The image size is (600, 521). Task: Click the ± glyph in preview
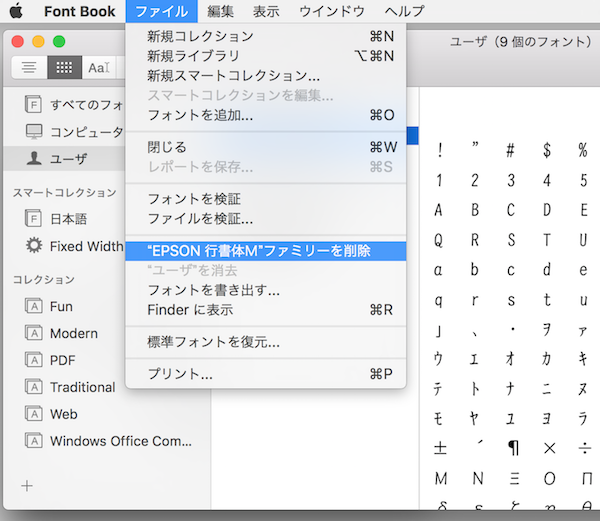tap(440, 448)
